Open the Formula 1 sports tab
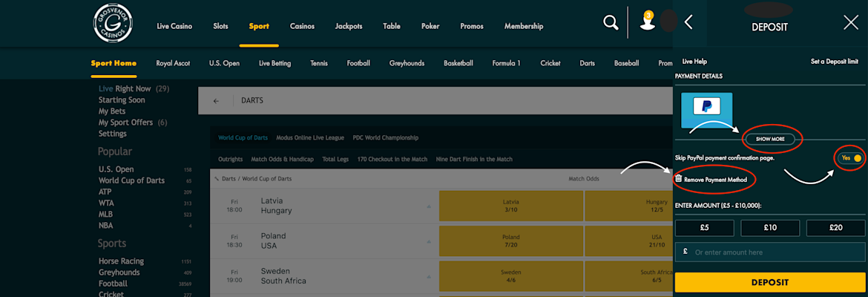 pyautogui.click(x=507, y=63)
